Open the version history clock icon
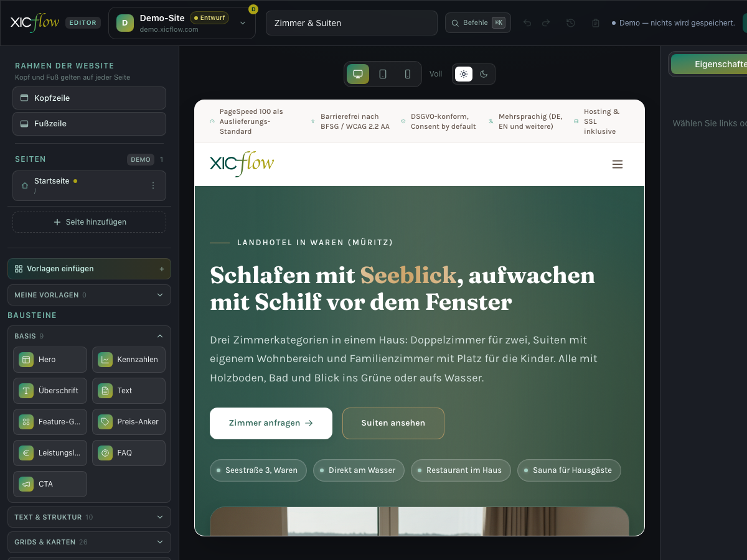747x560 pixels. click(x=571, y=23)
